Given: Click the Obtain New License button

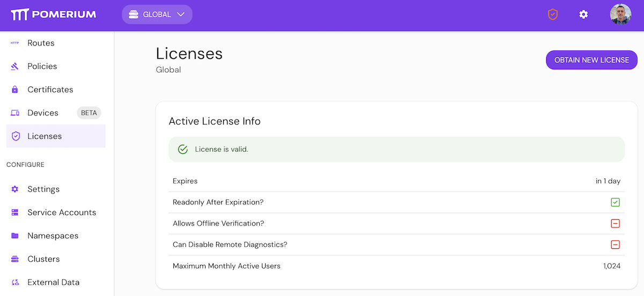Looking at the screenshot, I should [591, 60].
